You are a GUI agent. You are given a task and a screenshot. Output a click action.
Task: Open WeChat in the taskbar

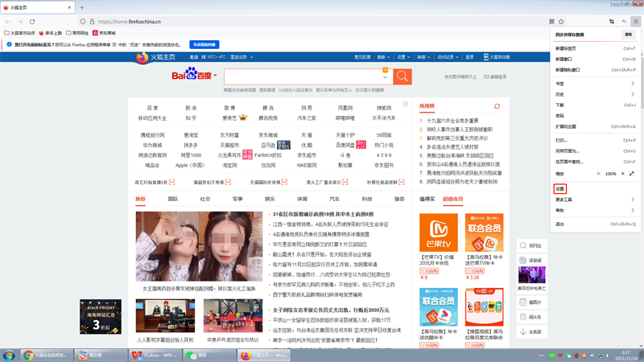pyautogui.click(x=208, y=355)
